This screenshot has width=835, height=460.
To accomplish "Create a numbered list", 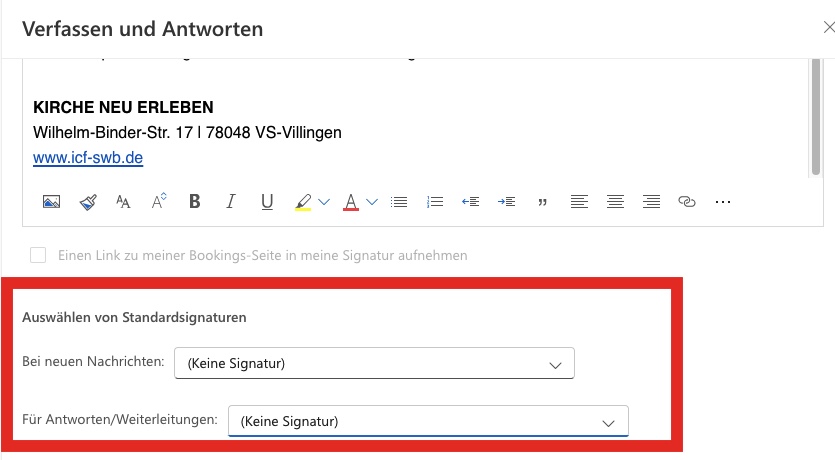I will (435, 202).
